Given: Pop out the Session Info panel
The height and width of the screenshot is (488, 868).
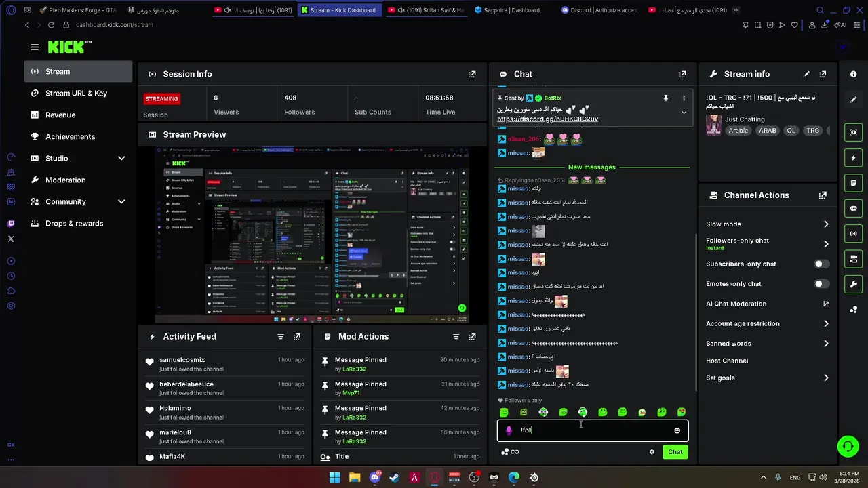Looking at the screenshot, I should click(x=472, y=74).
